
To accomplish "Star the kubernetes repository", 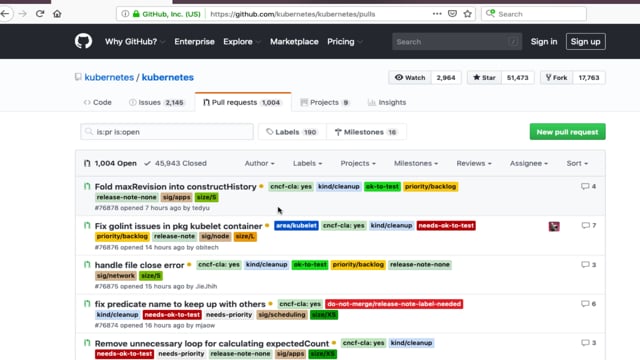I will (484, 78).
